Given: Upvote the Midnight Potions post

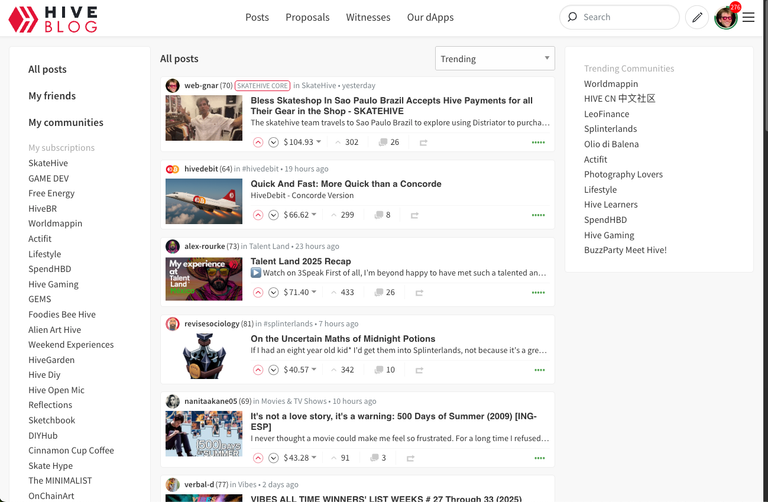Looking at the screenshot, I should 258,370.
